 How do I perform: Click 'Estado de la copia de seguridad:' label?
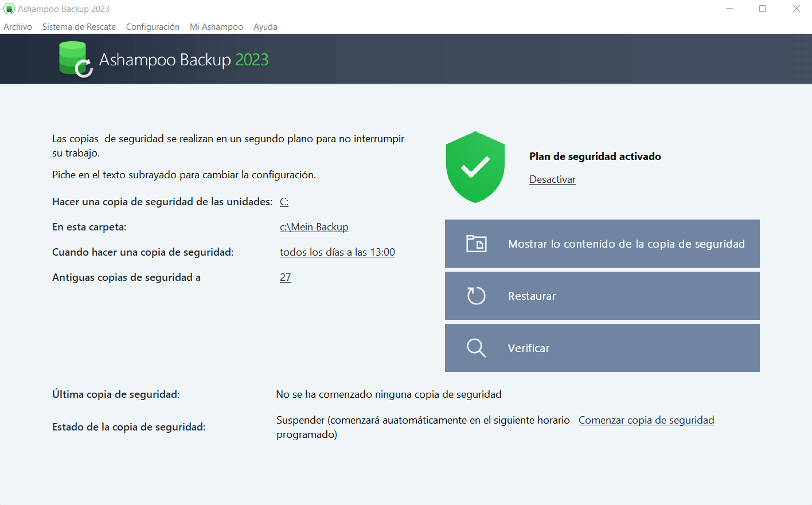click(x=129, y=427)
